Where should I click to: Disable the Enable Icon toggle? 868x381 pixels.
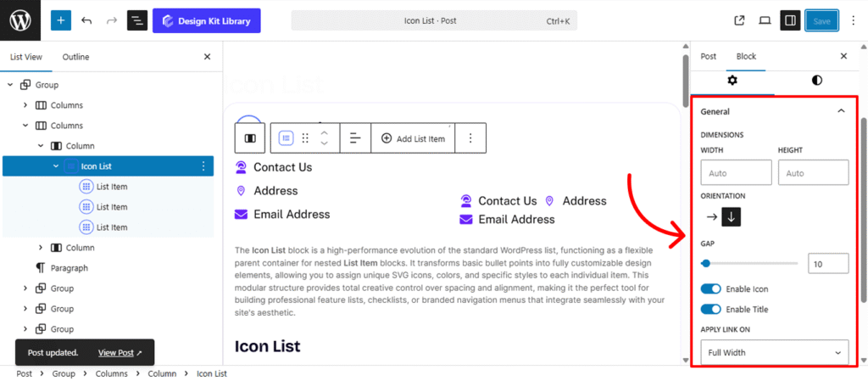tap(710, 289)
